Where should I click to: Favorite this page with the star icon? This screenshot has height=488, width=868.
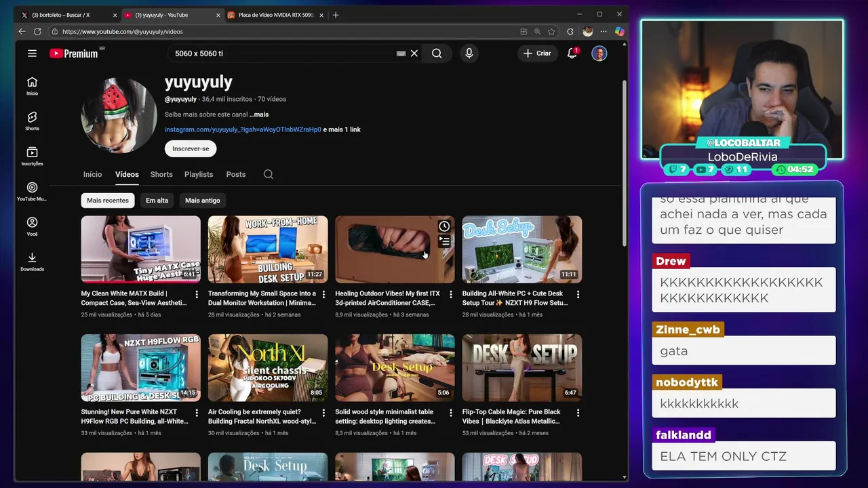point(551,31)
